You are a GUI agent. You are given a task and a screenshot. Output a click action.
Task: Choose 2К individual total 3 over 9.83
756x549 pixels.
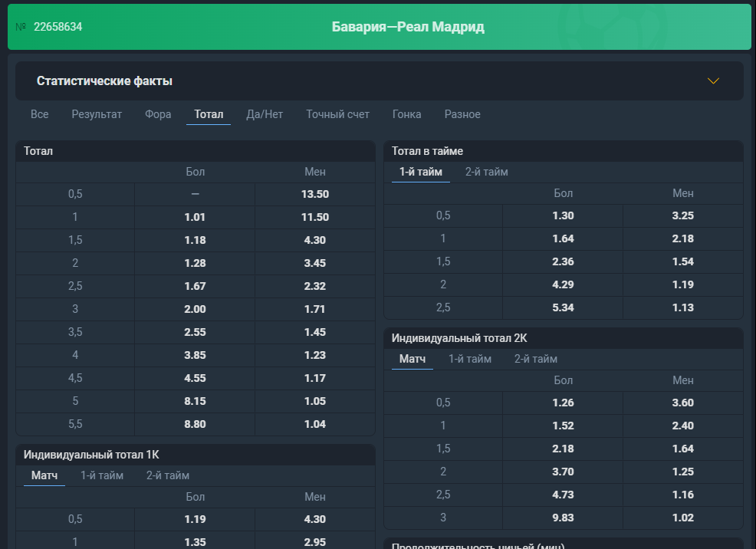563,518
